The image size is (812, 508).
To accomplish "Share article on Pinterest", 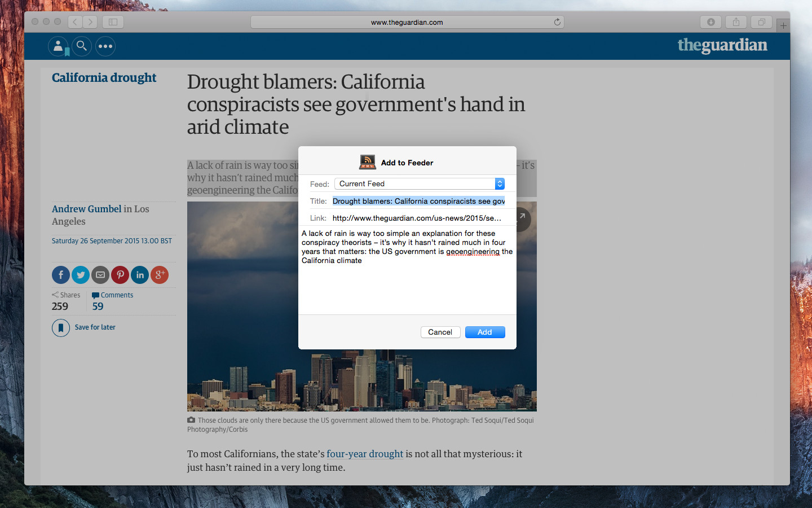I will (120, 275).
